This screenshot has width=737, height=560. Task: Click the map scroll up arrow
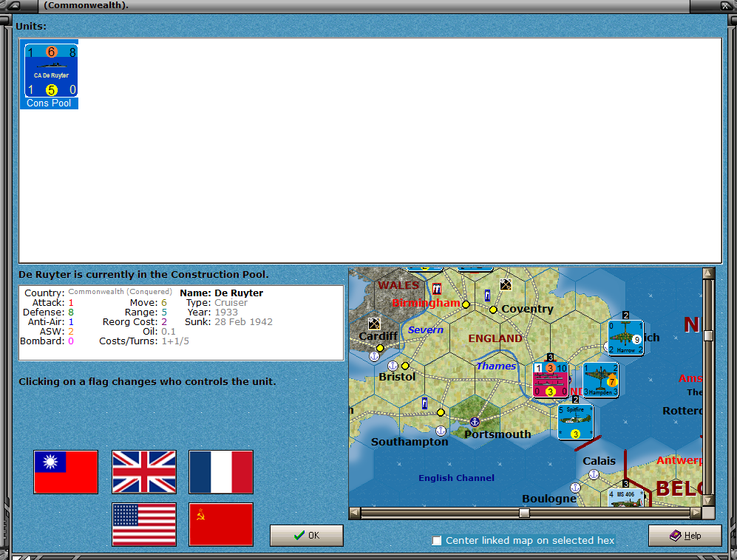click(x=708, y=273)
